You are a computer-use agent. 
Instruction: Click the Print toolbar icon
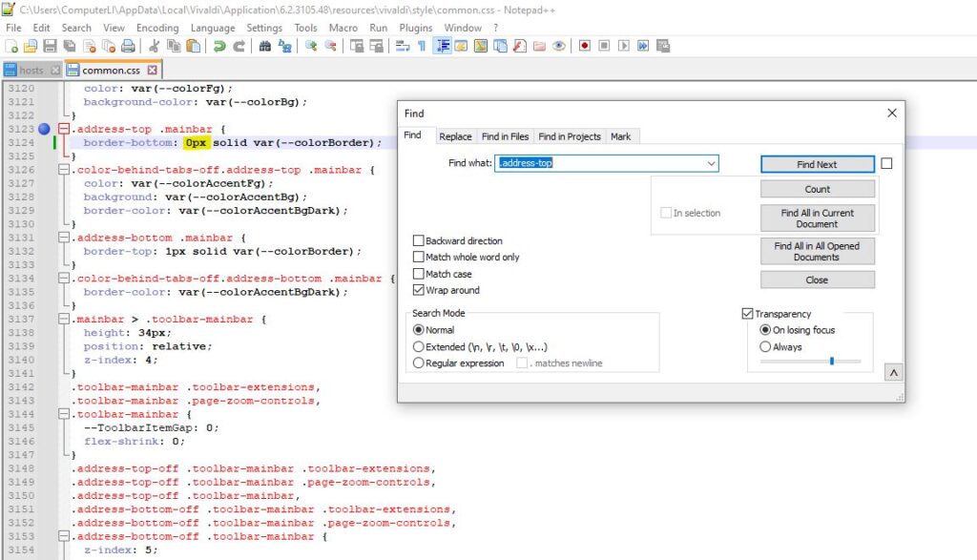[128, 46]
